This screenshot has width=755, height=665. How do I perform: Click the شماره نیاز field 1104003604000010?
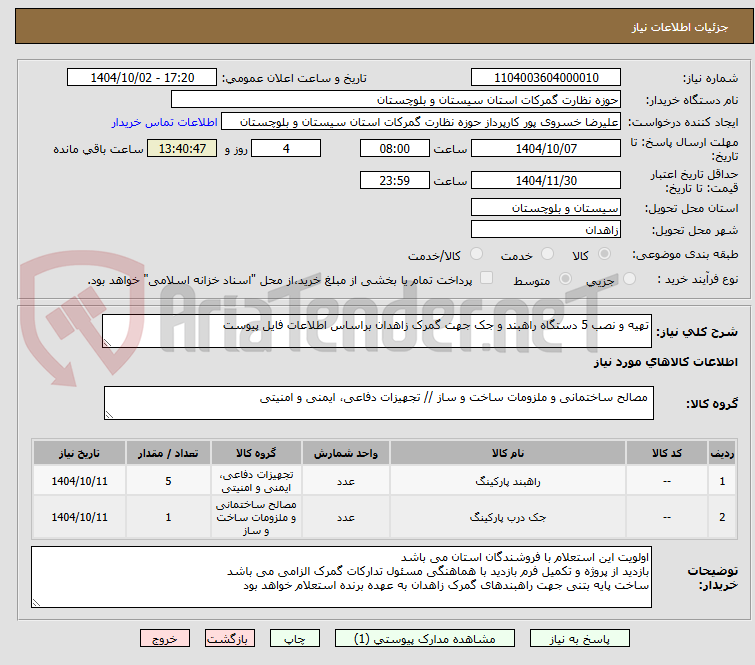click(x=546, y=78)
